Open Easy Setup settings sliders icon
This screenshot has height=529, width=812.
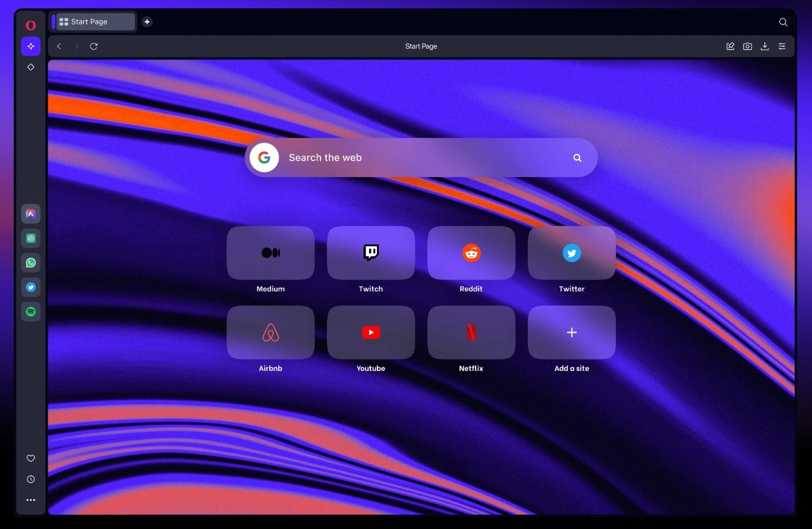[782, 46]
